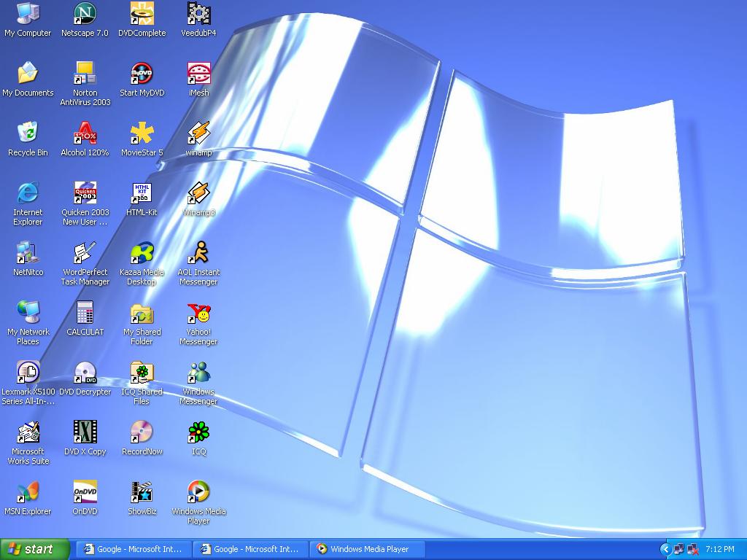Click the 7:12 PM taskbar clock

tap(720, 549)
